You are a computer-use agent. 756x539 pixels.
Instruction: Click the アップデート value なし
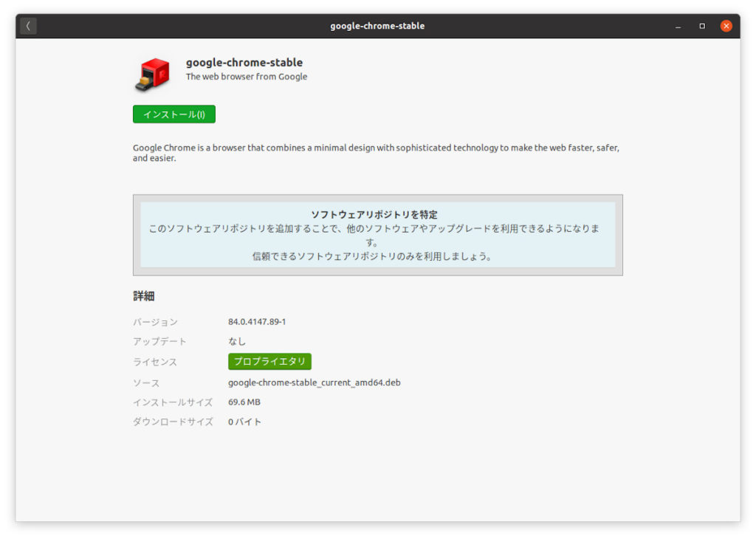[237, 342]
